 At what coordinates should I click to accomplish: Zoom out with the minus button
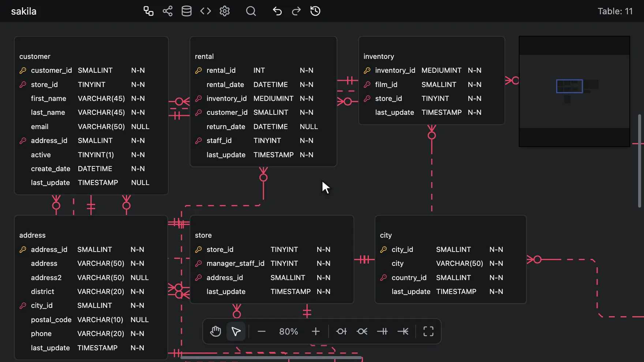tap(261, 331)
